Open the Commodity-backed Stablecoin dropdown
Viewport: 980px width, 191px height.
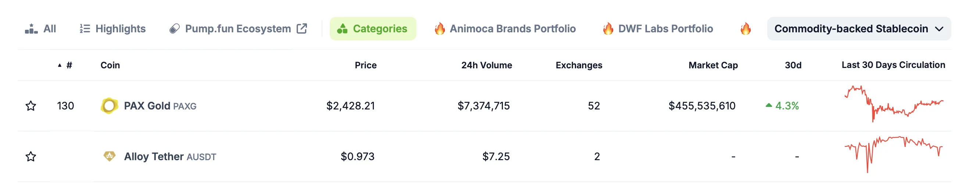(x=859, y=29)
